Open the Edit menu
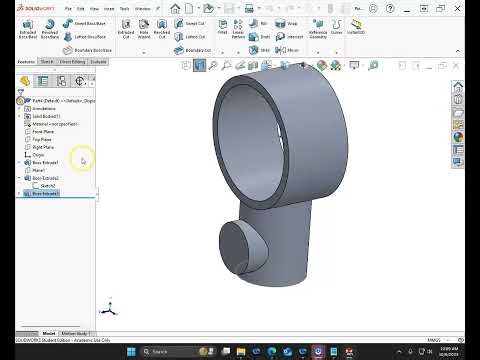This screenshot has height=360, width=480. click(x=81, y=9)
